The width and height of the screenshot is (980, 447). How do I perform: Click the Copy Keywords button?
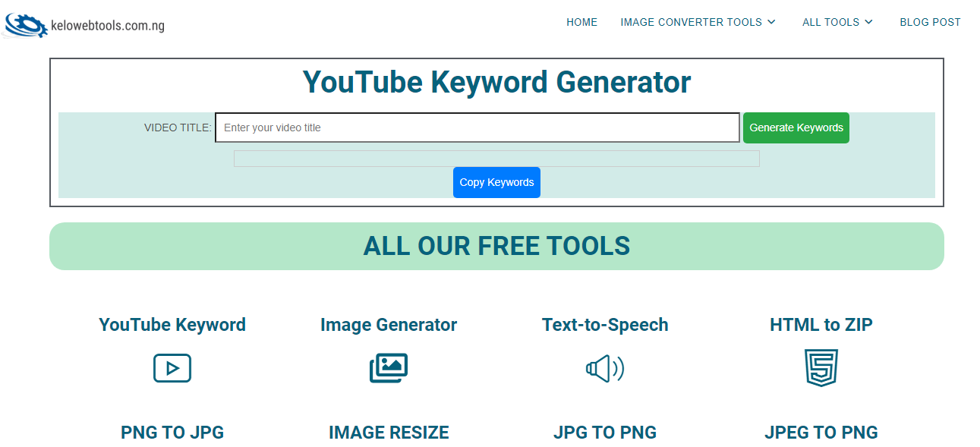(x=496, y=182)
